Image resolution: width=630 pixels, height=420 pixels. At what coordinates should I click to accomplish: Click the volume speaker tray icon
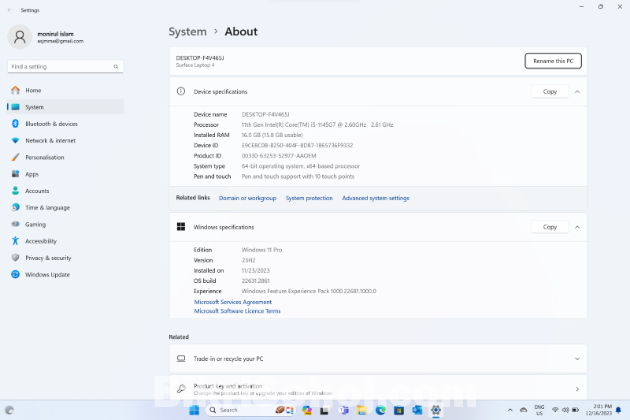[565, 410]
